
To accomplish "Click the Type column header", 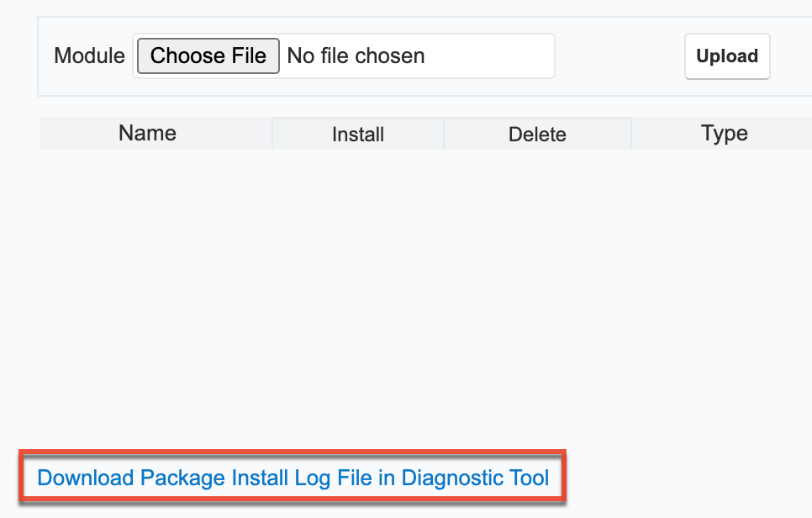I will 724,133.
